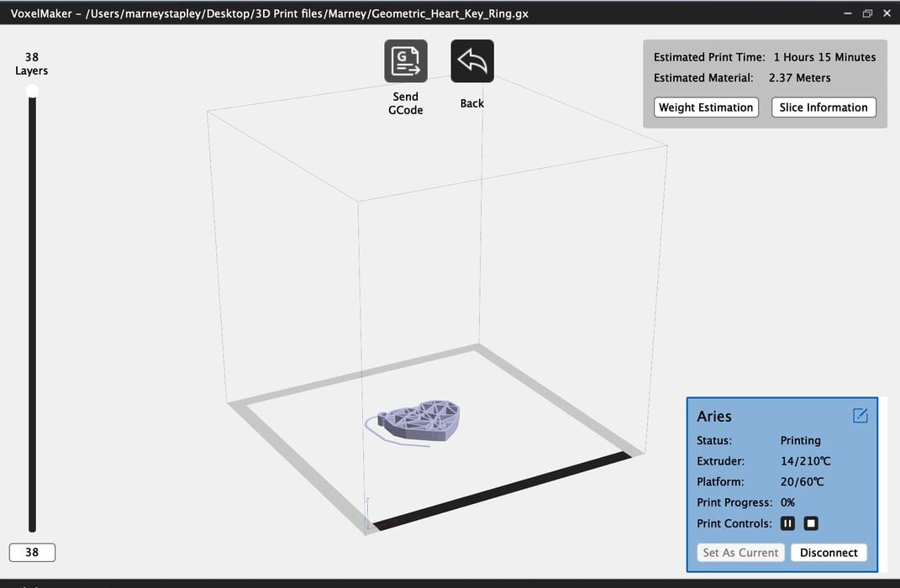Click the layer number field showing 38
Viewport: 900px width, 588px height.
32,552
